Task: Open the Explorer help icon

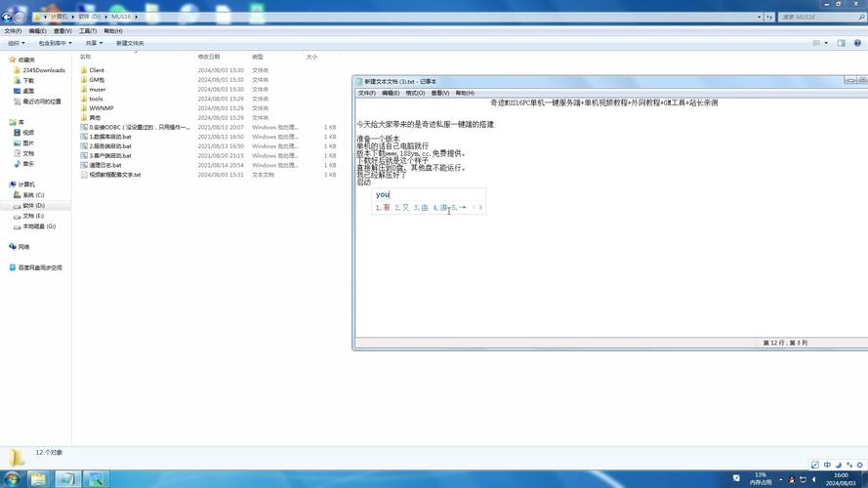Action: 857,43
